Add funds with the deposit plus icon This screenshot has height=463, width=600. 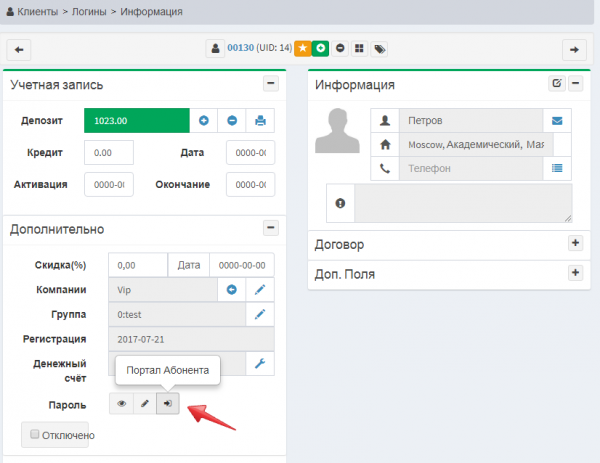point(203,121)
